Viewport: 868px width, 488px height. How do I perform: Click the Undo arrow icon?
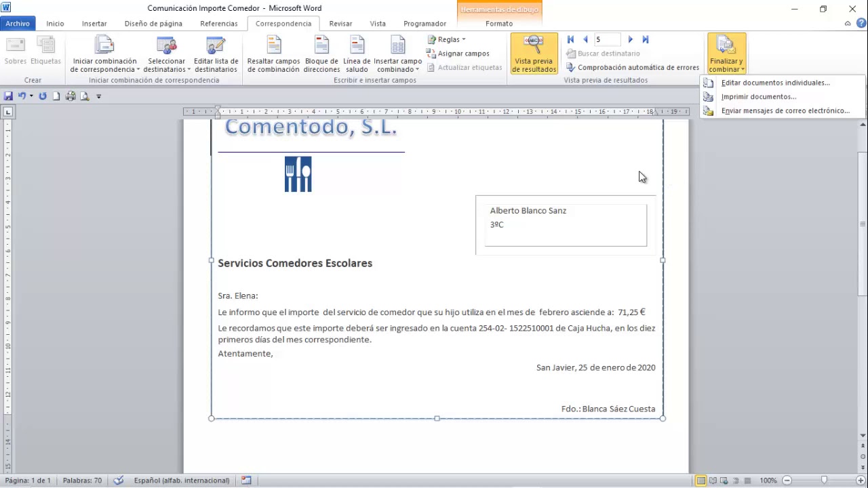tap(22, 96)
